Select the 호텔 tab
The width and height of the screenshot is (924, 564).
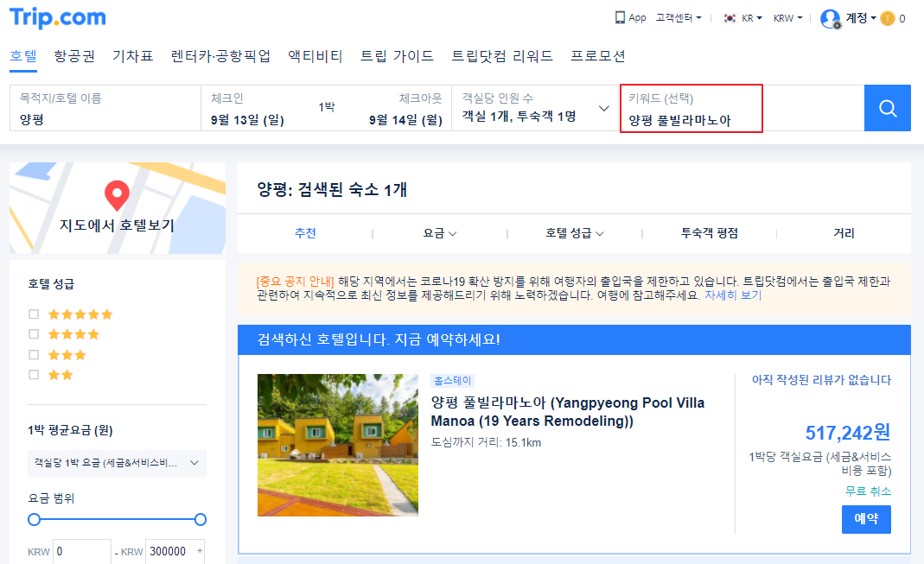pyautogui.click(x=23, y=56)
